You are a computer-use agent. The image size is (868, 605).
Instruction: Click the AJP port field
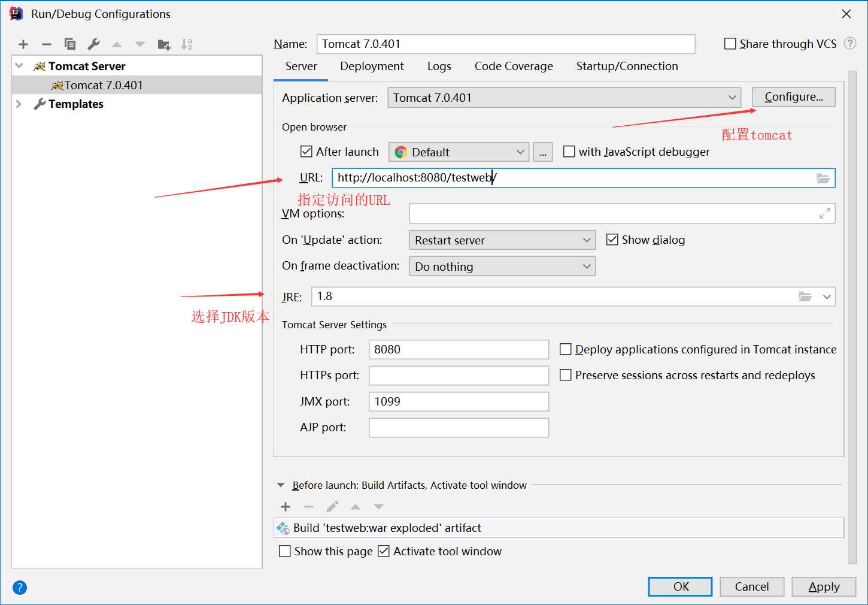[x=459, y=428]
